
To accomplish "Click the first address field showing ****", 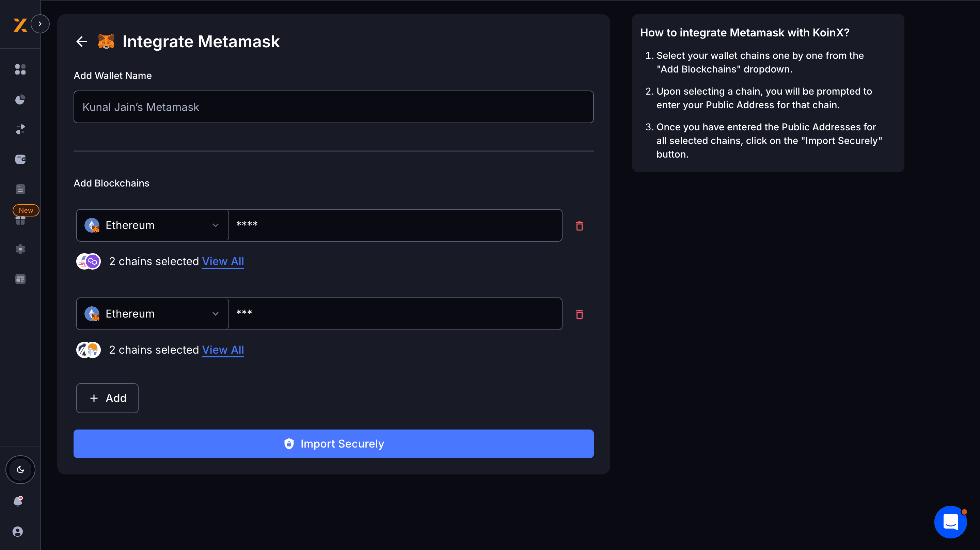I will coord(395,225).
